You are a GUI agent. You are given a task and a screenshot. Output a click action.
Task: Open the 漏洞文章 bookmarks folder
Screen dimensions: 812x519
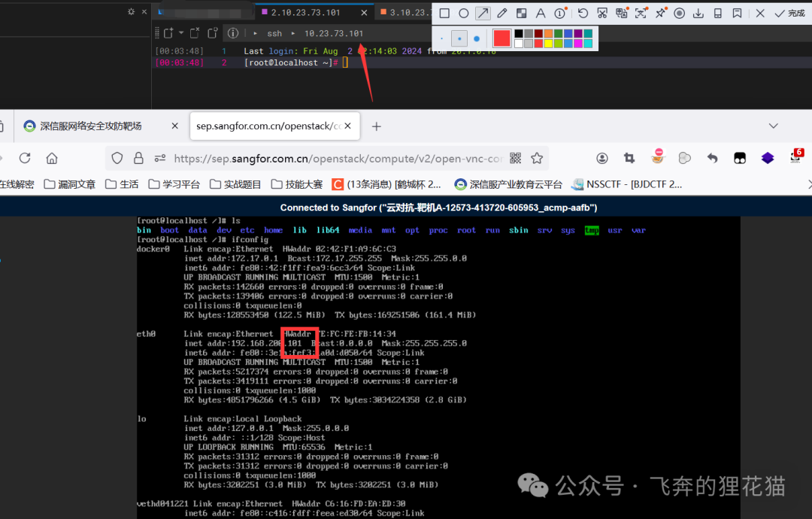point(70,184)
